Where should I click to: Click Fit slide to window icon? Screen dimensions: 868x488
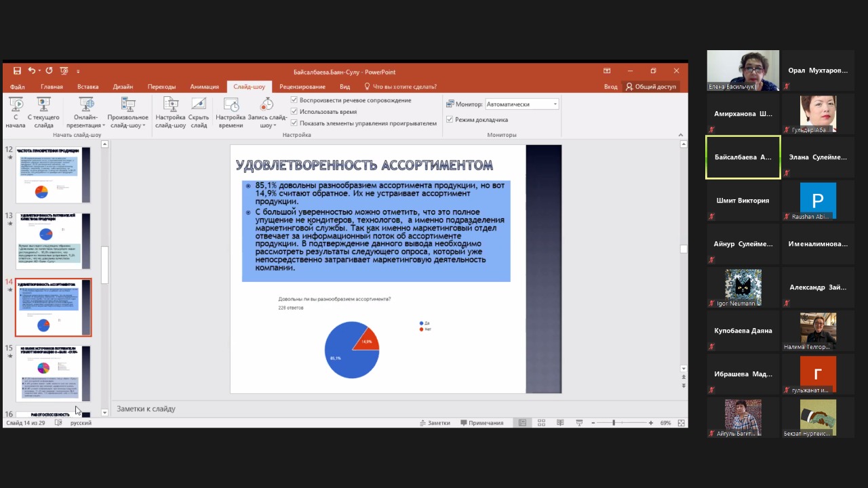(x=681, y=423)
